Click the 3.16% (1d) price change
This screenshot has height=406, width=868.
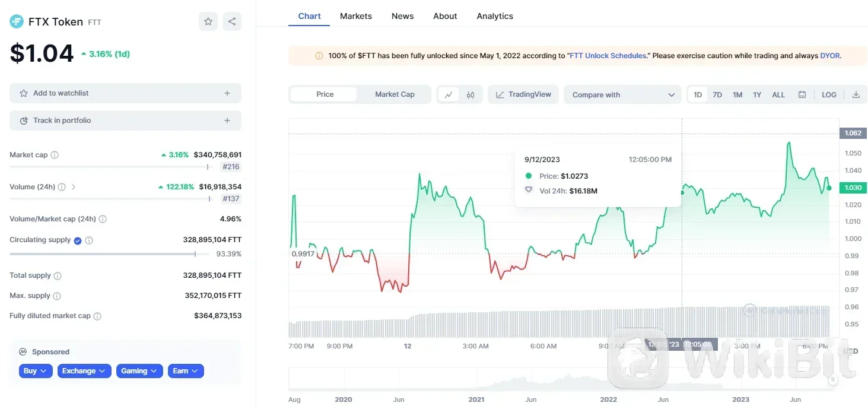[x=106, y=54]
